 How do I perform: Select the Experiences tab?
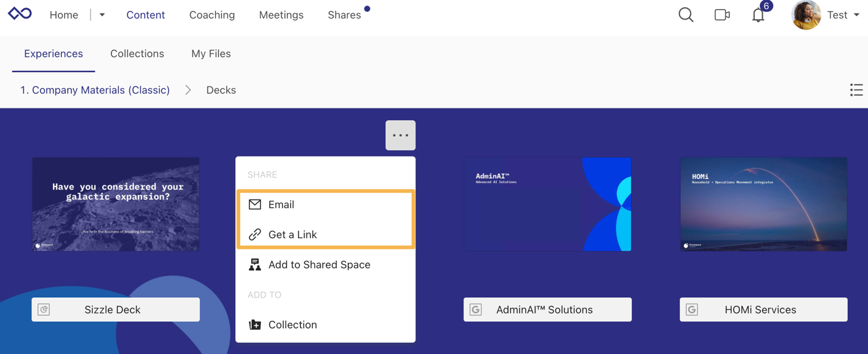click(54, 54)
